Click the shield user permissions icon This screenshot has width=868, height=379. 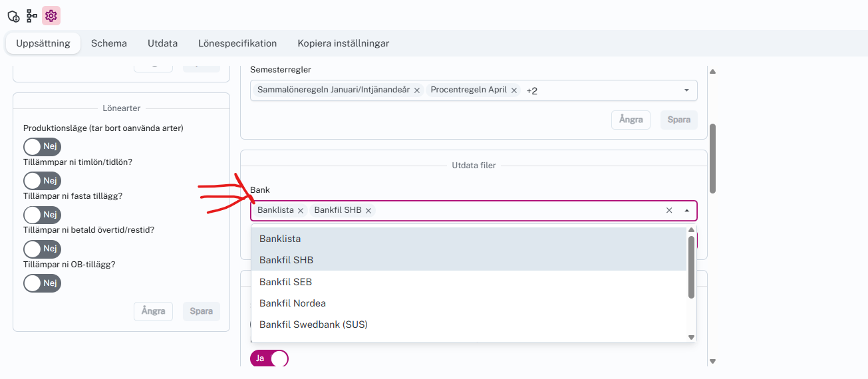point(13,15)
